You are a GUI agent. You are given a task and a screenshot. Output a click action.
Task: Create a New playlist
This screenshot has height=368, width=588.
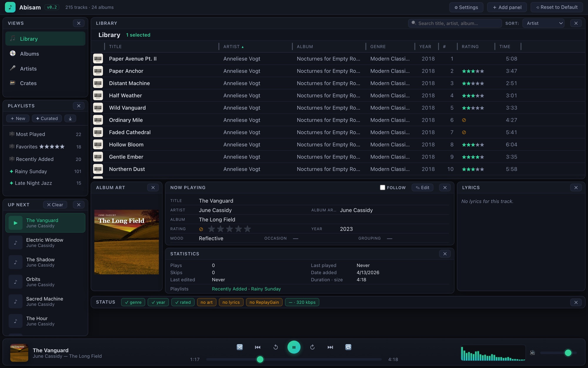[x=18, y=118]
